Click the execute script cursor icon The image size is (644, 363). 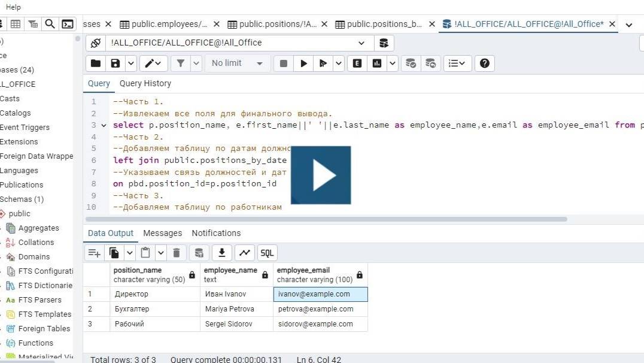click(323, 63)
